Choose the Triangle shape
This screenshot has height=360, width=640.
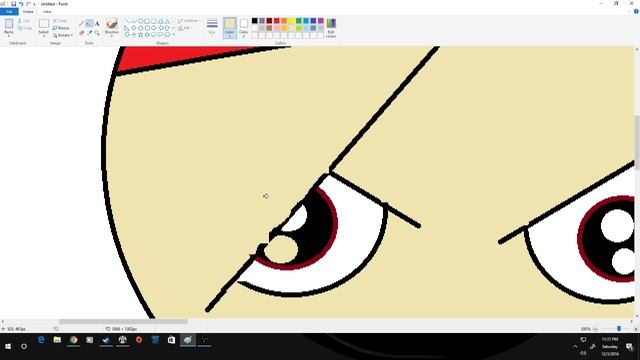(167, 21)
